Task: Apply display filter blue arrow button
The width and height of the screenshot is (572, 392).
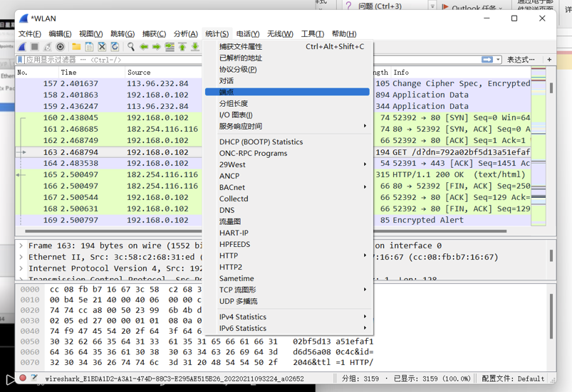Action: tap(487, 59)
